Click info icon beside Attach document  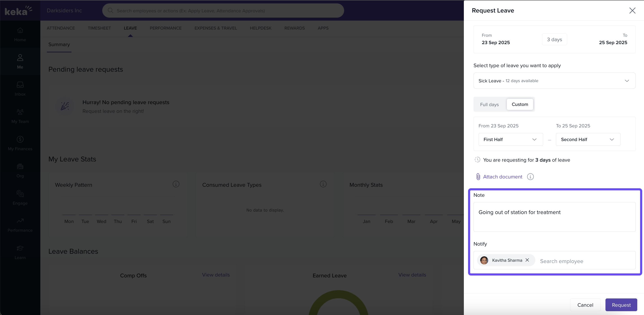tap(530, 177)
